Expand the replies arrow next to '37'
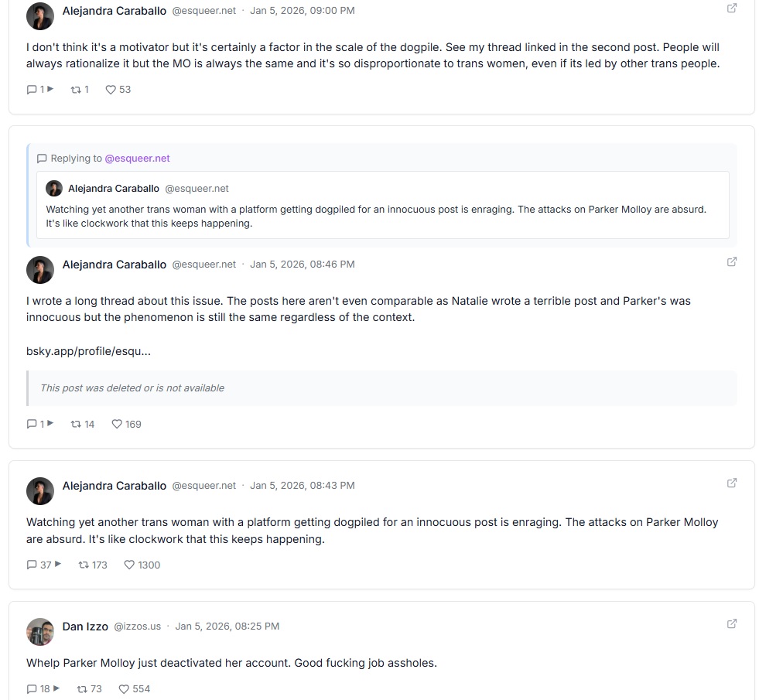This screenshot has width=759, height=700. pyautogui.click(x=56, y=565)
